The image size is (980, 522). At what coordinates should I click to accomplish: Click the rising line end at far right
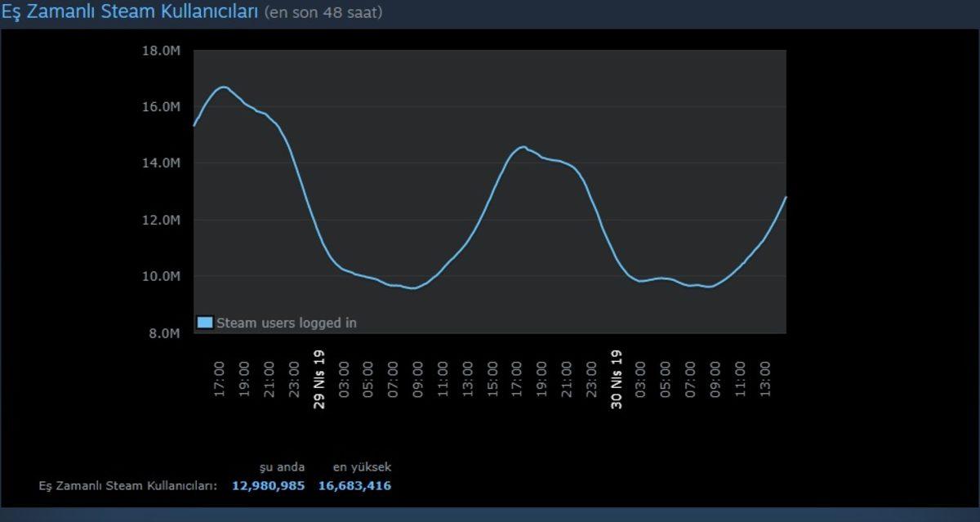[x=786, y=197]
